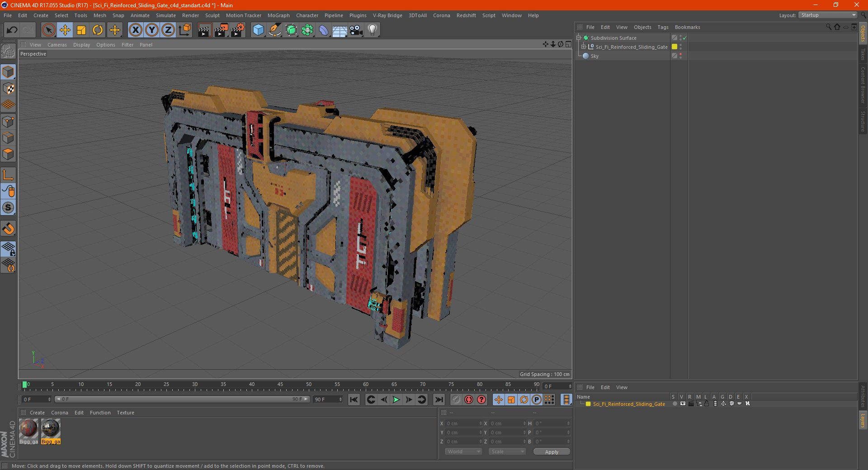
Task: Go to end of animation
Action: click(439, 399)
